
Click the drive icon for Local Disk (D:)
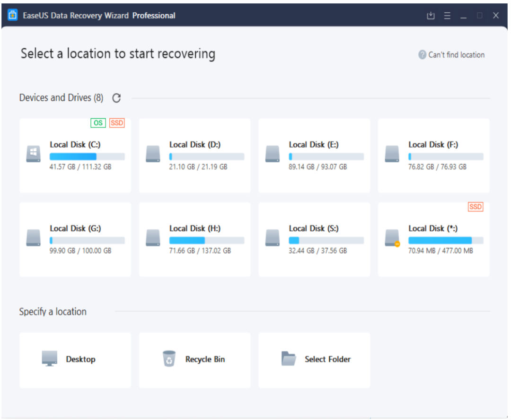click(x=153, y=154)
